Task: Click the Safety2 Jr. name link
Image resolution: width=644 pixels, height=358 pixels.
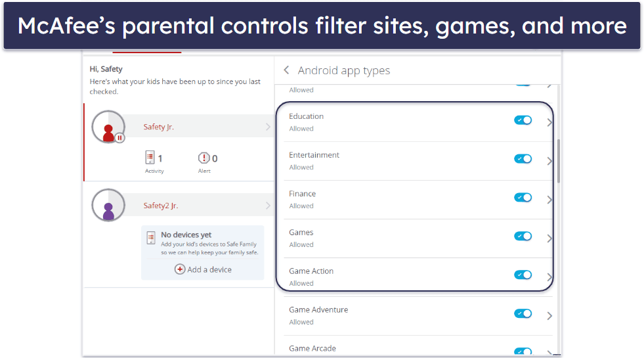Action: click(x=161, y=206)
